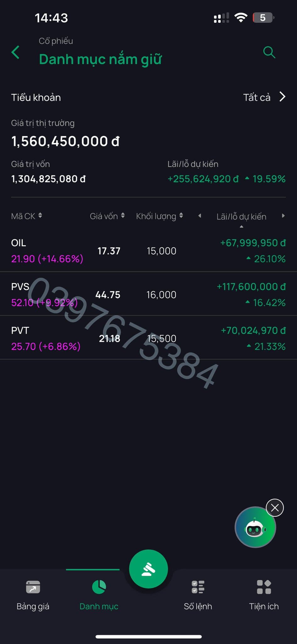Dismiss the robot assistant bubble
The width and height of the screenshot is (297, 644).
pos(275,508)
